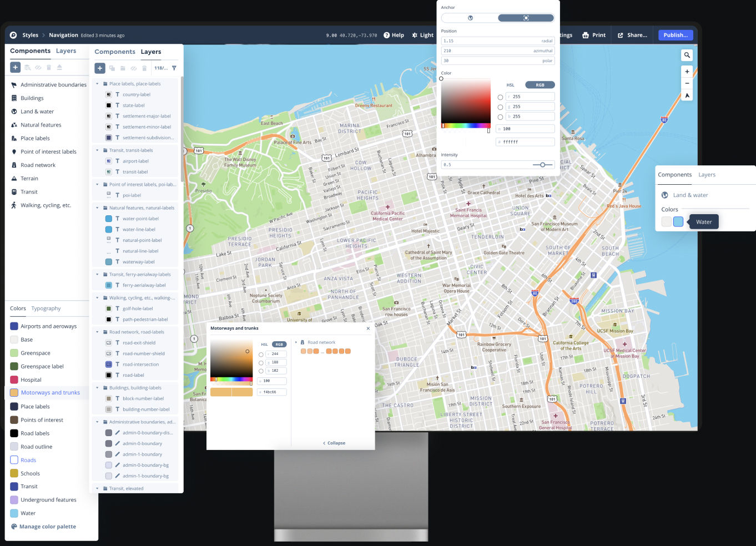
Task: Open the Light settings icon in the toolbar
Action: point(415,35)
